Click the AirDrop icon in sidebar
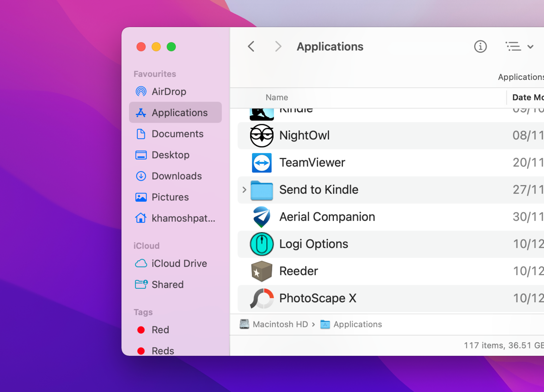 [x=141, y=92]
